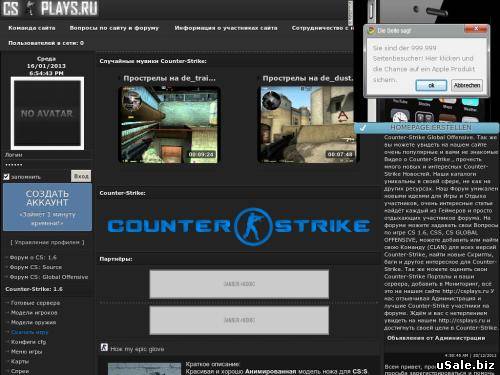Screen dimensions: 500x375
Task: Click the NO AVATAR profile image
Action: click(47, 113)
